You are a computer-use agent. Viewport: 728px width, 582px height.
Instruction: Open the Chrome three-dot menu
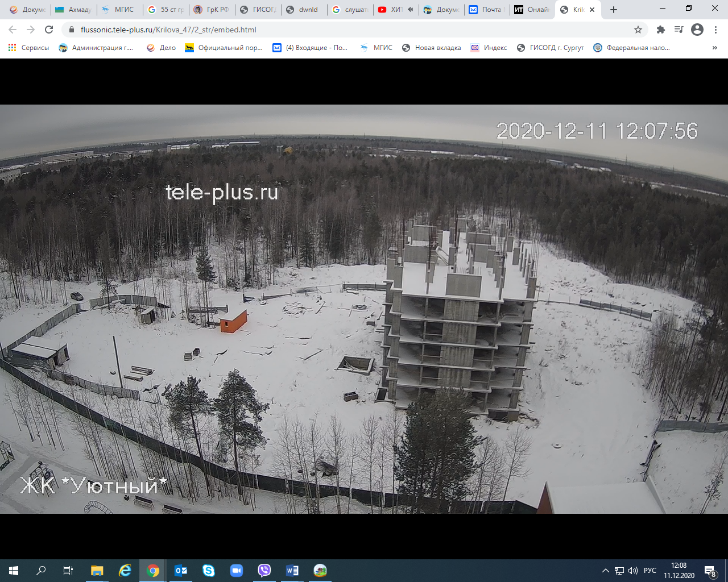pos(716,30)
